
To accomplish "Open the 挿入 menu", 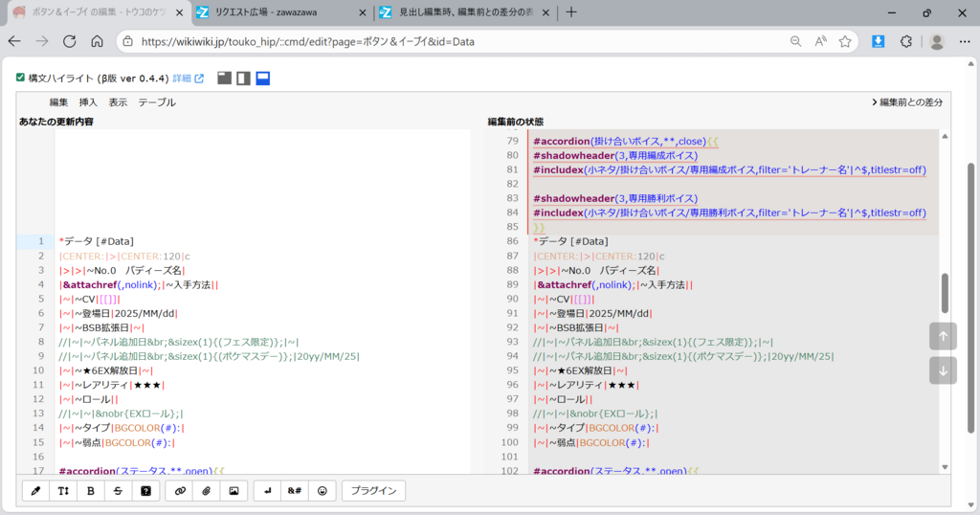I will pyautogui.click(x=88, y=102).
